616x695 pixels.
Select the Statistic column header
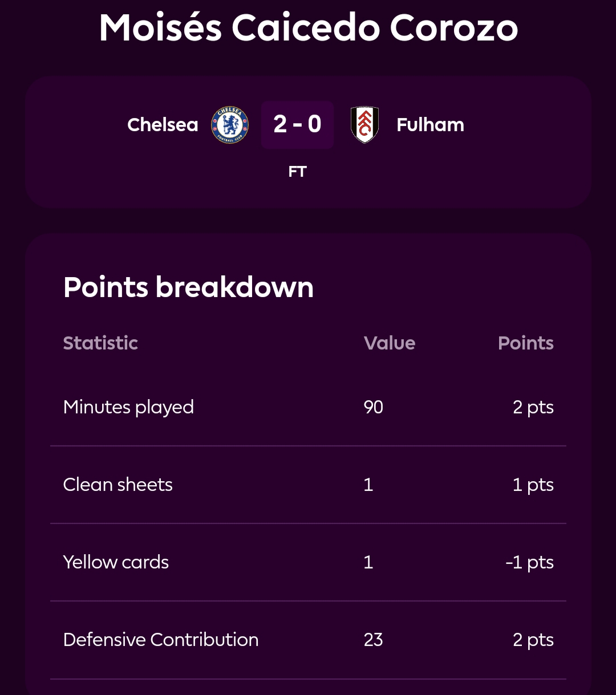click(100, 343)
